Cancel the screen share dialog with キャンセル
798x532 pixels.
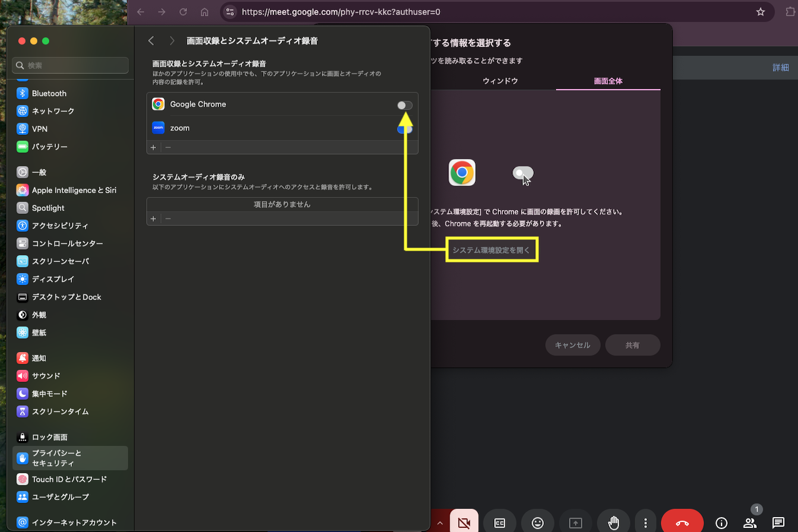click(572, 345)
